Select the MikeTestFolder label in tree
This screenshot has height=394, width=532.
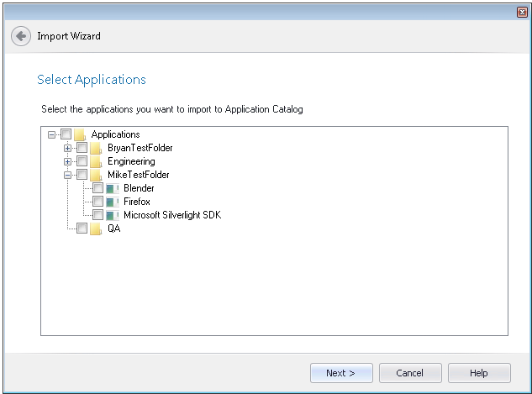[x=138, y=175]
